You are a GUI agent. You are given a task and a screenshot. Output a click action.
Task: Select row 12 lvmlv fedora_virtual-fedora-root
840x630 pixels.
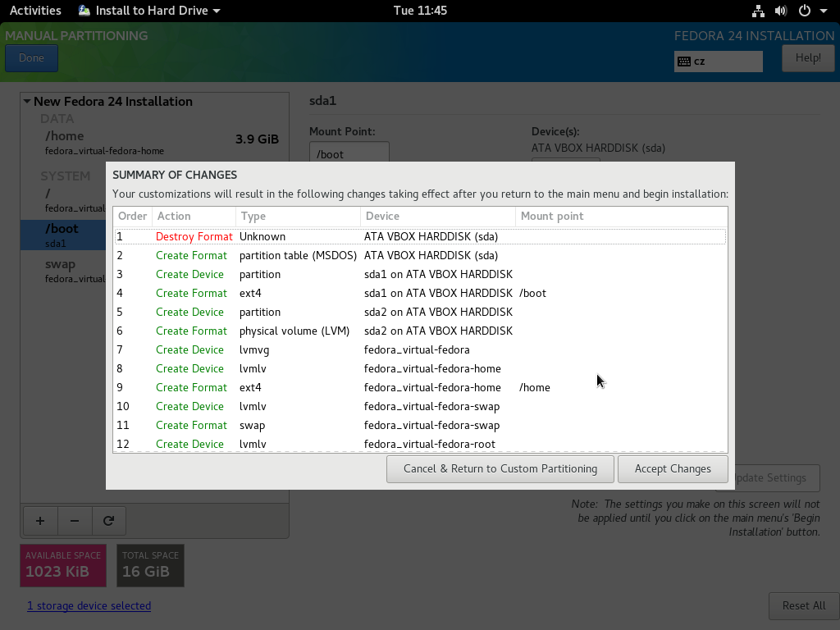click(420, 444)
